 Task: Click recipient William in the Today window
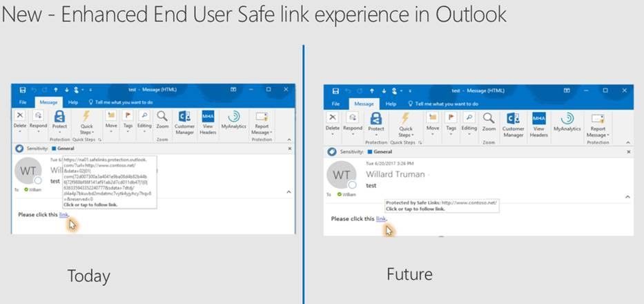click(x=33, y=189)
